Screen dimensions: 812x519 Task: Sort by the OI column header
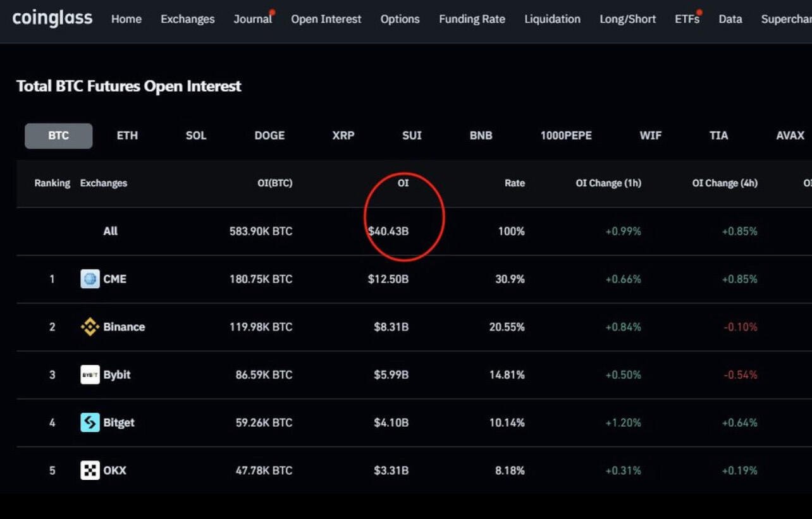(403, 183)
